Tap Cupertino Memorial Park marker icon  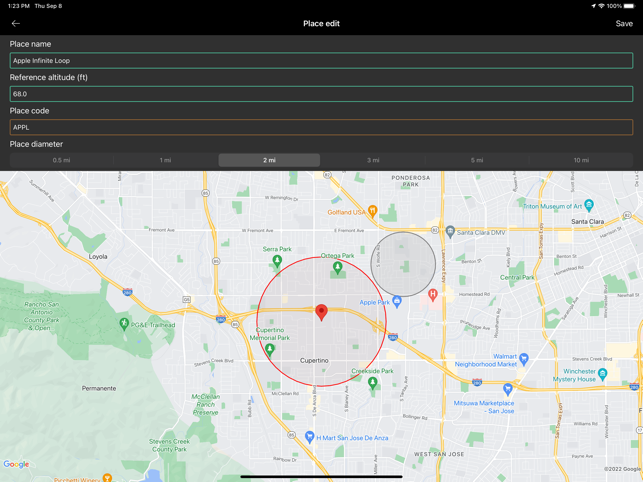tap(269, 350)
